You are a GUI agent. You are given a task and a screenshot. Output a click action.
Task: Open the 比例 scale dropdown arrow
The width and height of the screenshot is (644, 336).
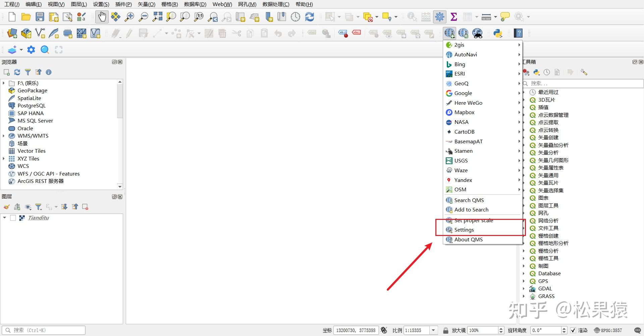click(x=434, y=330)
